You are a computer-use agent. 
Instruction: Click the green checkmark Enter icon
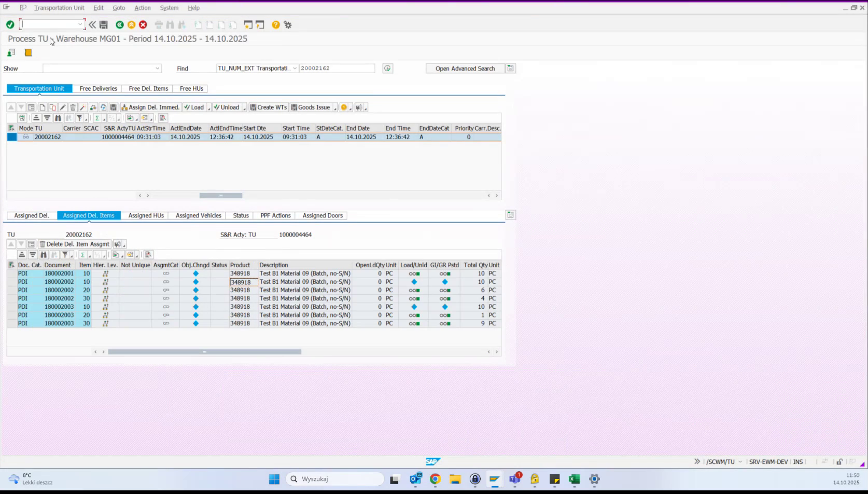click(10, 24)
